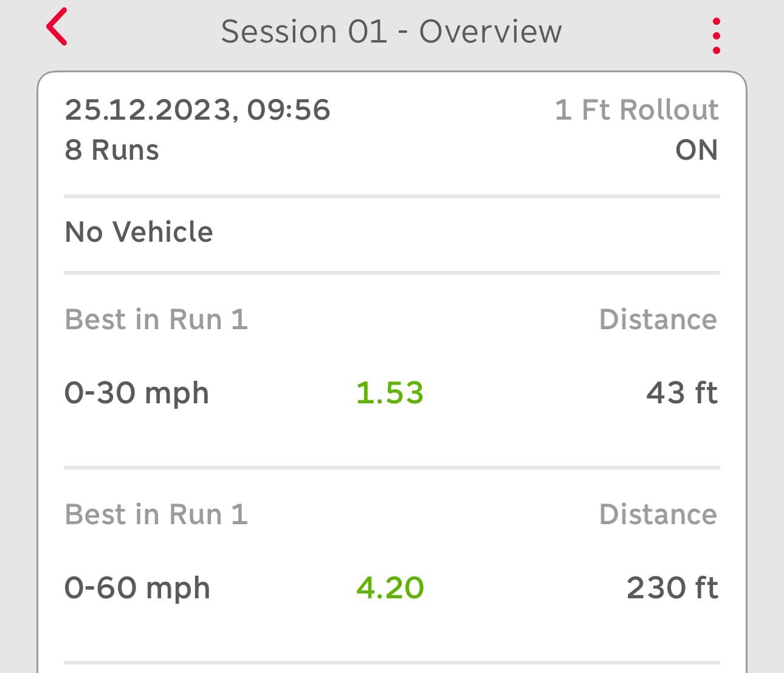Viewport: 784px width, 673px height.
Task: Tap the Session 01 - Overview title
Action: pos(391,32)
